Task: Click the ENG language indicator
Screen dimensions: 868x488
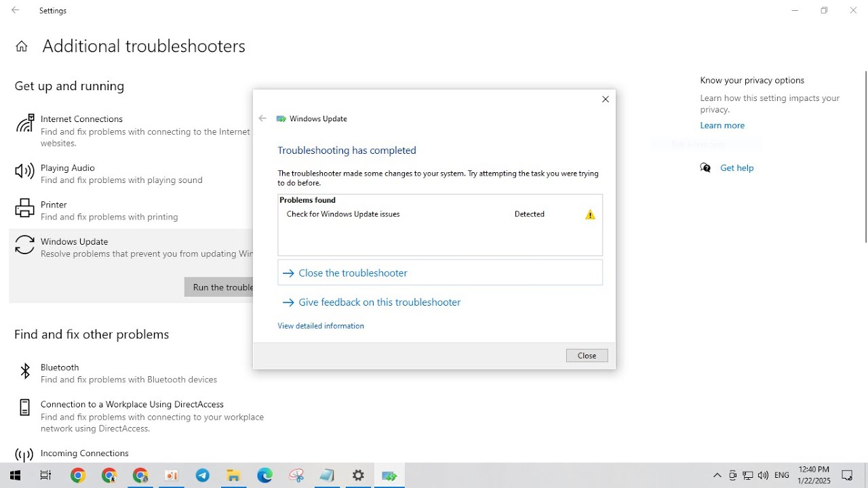Action: point(782,476)
